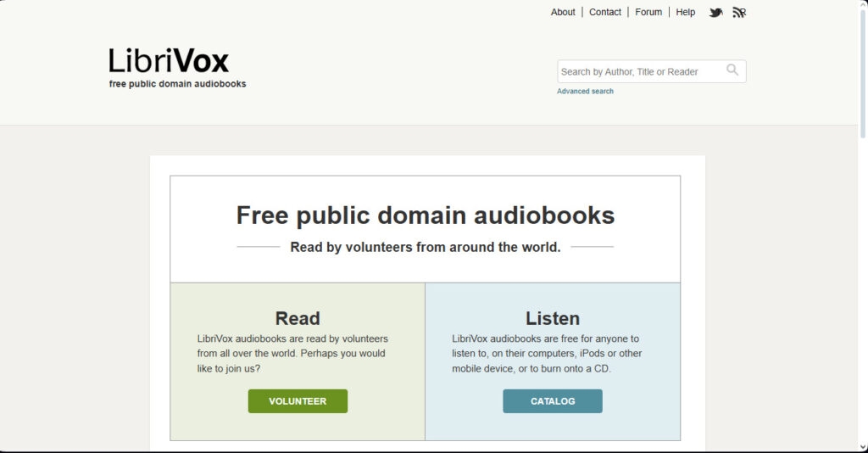Click the 'Read' section heading
Viewport: 868px width, 453px height.
tap(298, 318)
